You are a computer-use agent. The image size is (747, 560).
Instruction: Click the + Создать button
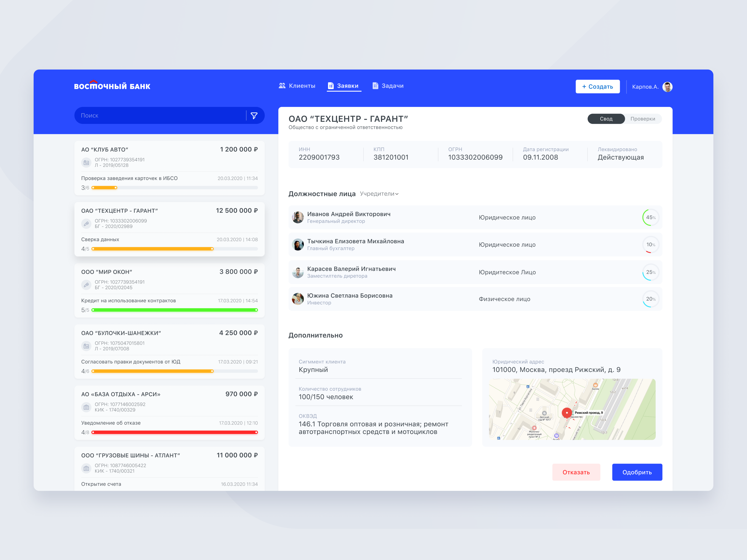click(597, 87)
